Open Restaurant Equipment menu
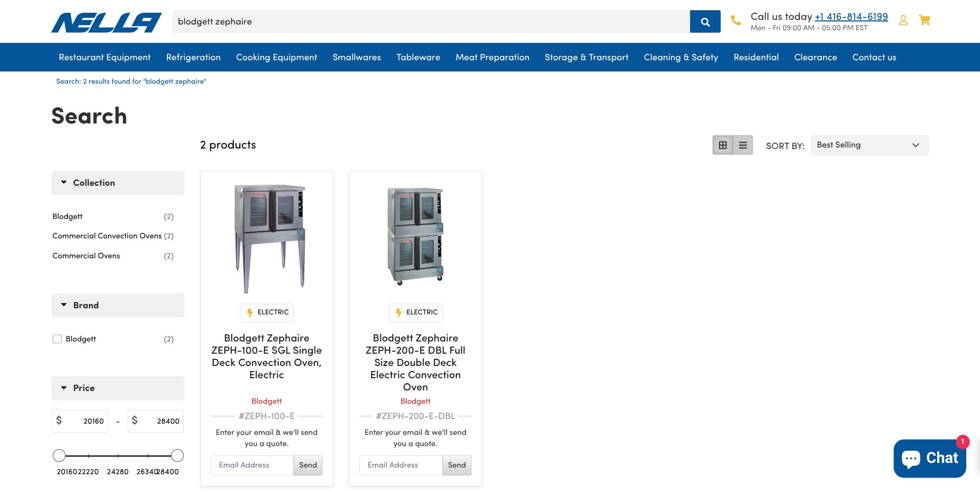The width and height of the screenshot is (980, 491). (105, 57)
